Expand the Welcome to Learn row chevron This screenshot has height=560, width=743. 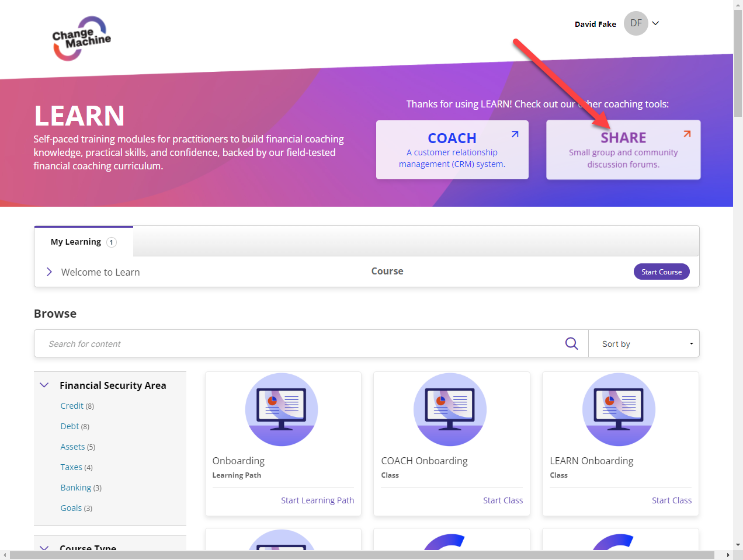(x=49, y=272)
